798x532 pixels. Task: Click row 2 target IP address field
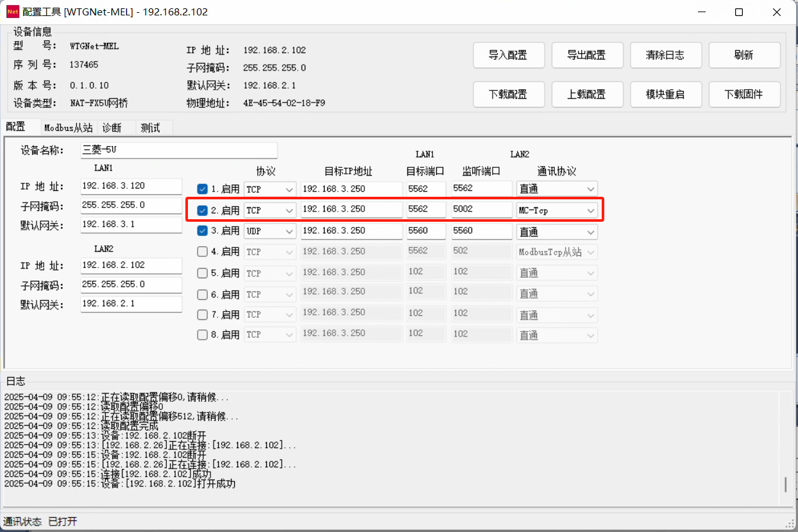pos(352,210)
